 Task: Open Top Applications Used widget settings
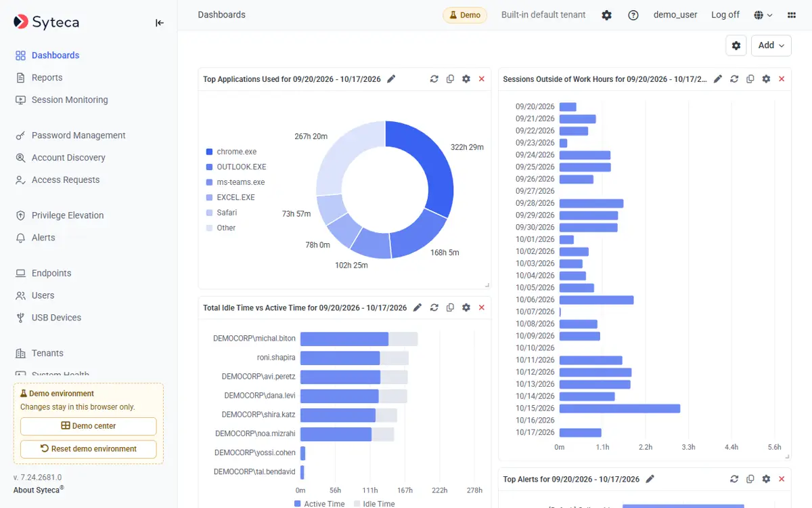pos(466,79)
